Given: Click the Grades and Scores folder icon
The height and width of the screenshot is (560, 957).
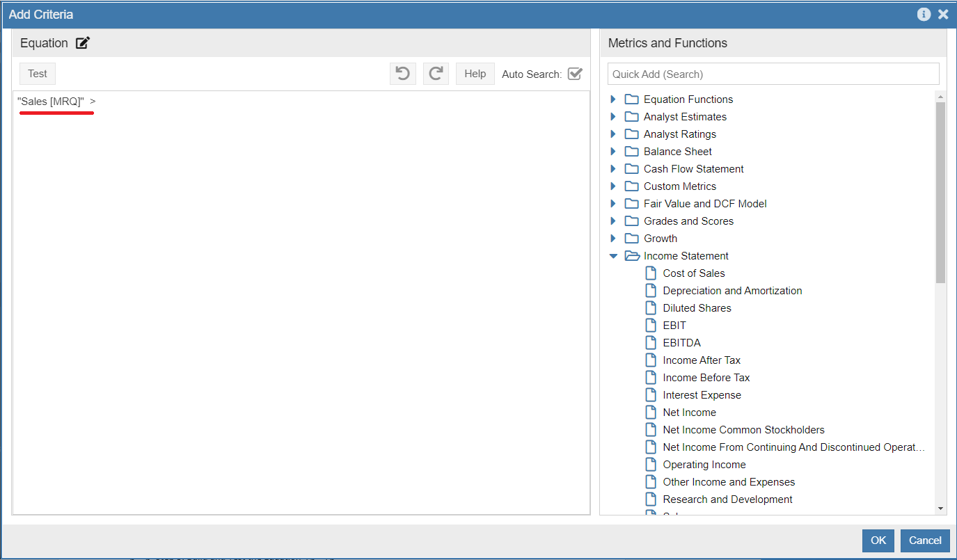Looking at the screenshot, I should [631, 221].
